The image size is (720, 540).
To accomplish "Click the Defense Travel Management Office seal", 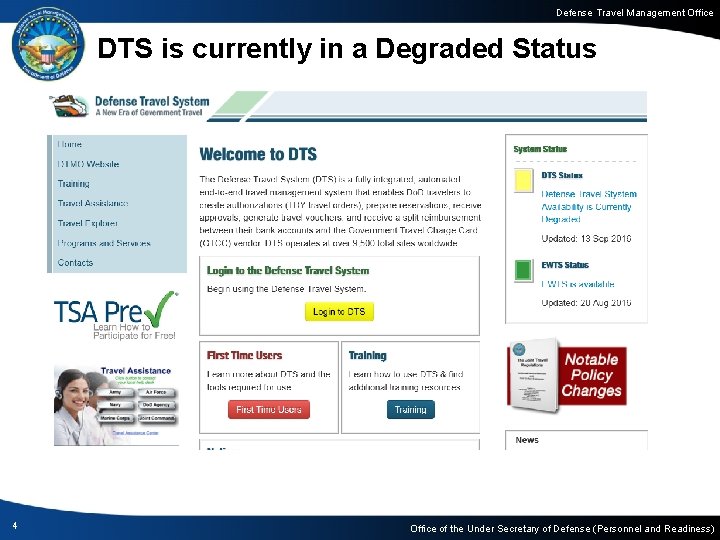I will point(48,44).
